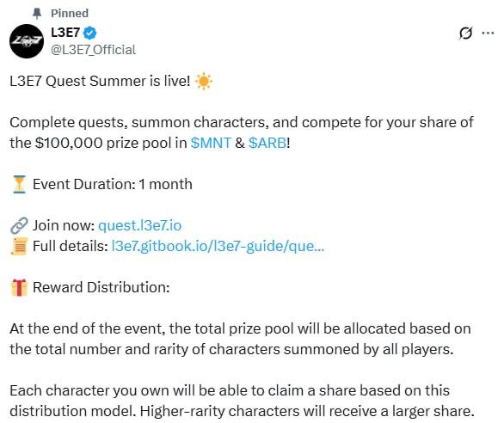Image resolution: width=504 pixels, height=423 pixels.
Task: Open the $MNT cashtag
Action: click(x=211, y=143)
